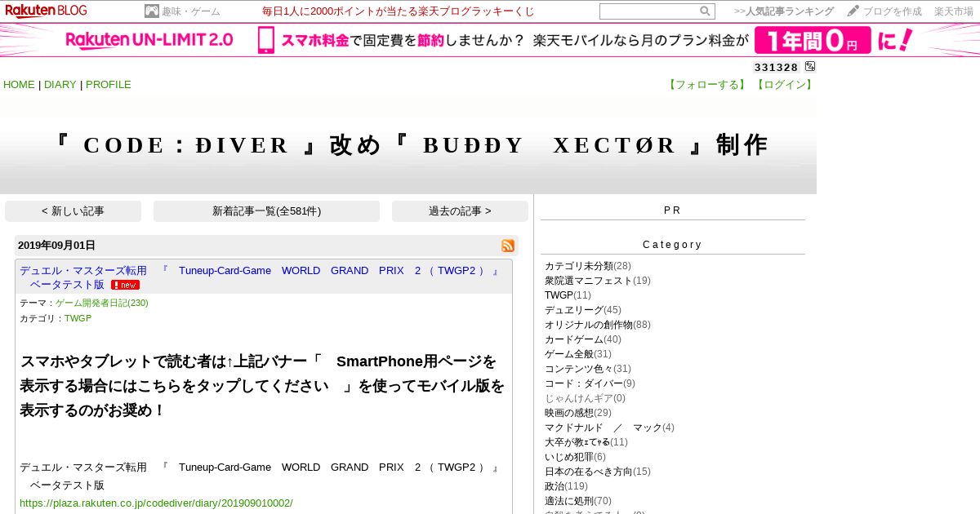Click the Rakuten BLOG logo

(46, 11)
